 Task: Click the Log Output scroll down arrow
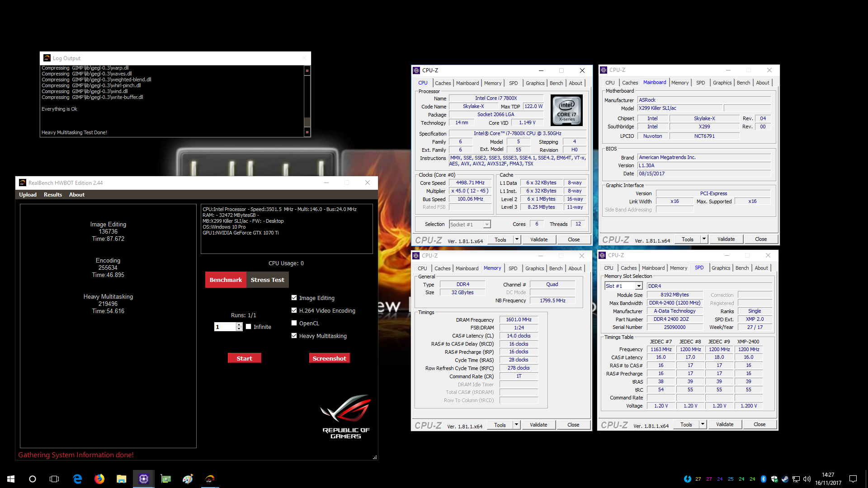coord(307,132)
